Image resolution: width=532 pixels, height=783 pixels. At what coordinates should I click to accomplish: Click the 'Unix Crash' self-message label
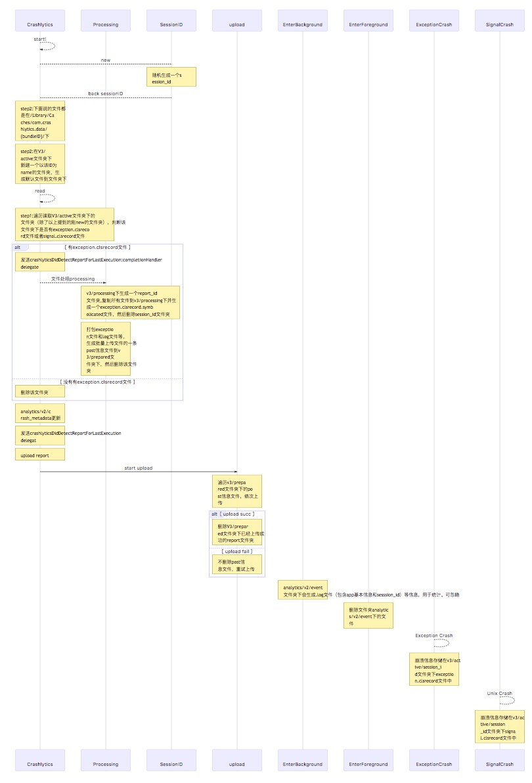pos(500,693)
